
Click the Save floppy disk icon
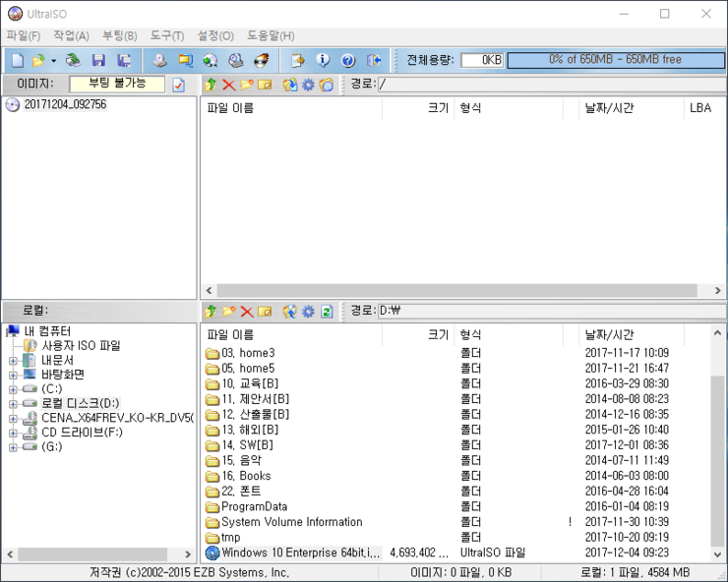click(98, 60)
